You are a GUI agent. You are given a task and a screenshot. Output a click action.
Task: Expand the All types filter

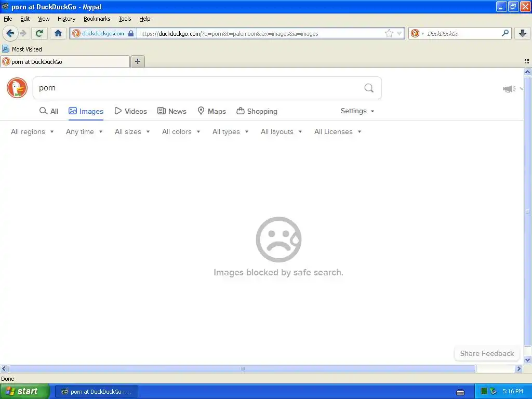coord(231,131)
